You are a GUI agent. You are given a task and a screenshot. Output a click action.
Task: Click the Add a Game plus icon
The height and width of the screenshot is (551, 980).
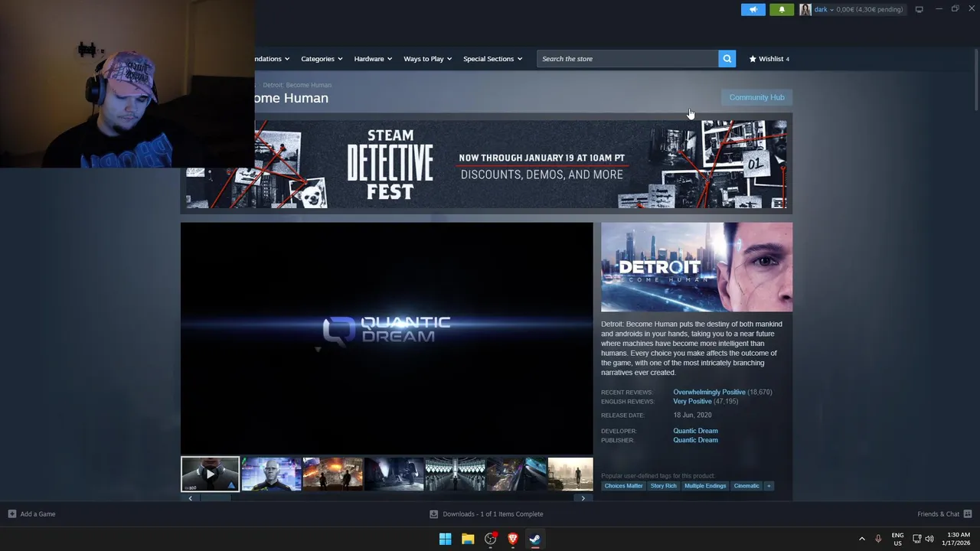(11, 514)
